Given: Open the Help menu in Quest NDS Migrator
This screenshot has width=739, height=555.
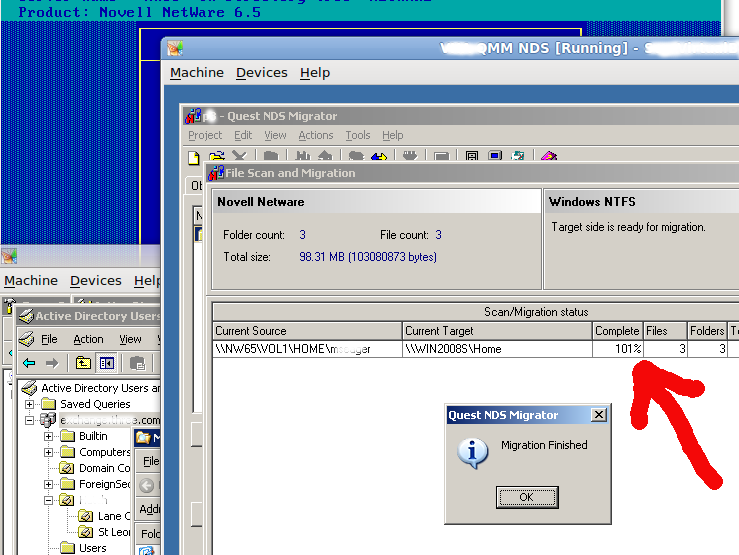Looking at the screenshot, I should [392, 135].
